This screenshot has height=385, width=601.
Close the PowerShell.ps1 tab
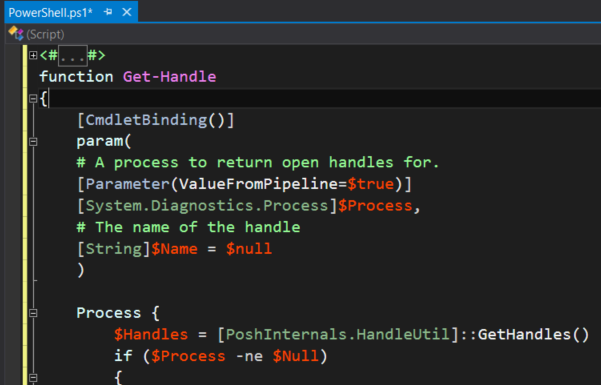click(x=127, y=12)
